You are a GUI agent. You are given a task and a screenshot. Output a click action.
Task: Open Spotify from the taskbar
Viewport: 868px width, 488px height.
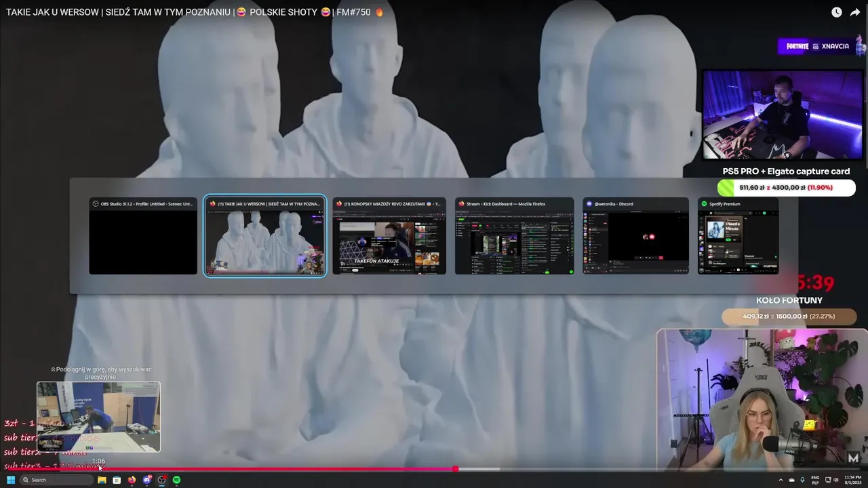176,480
